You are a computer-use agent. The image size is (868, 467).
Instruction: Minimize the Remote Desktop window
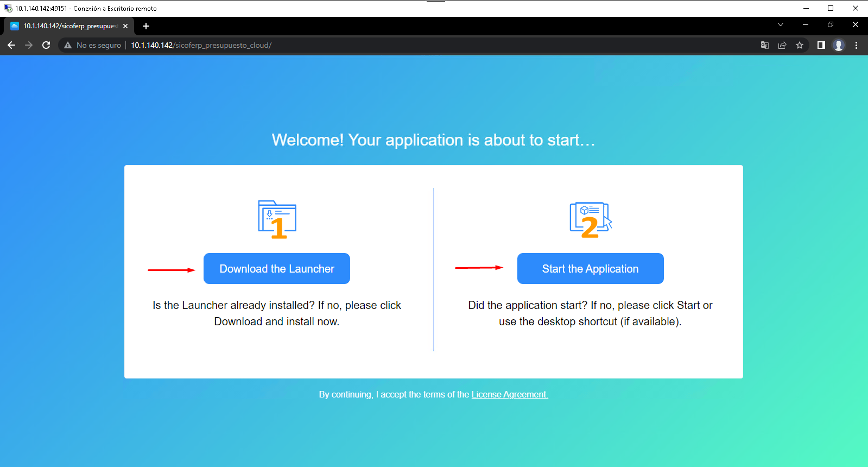tap(806, 8)
